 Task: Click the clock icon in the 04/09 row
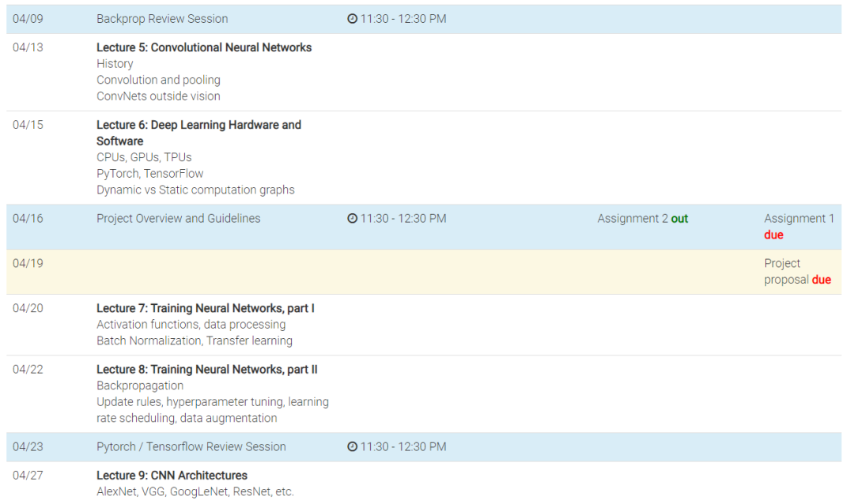(353, 19)
